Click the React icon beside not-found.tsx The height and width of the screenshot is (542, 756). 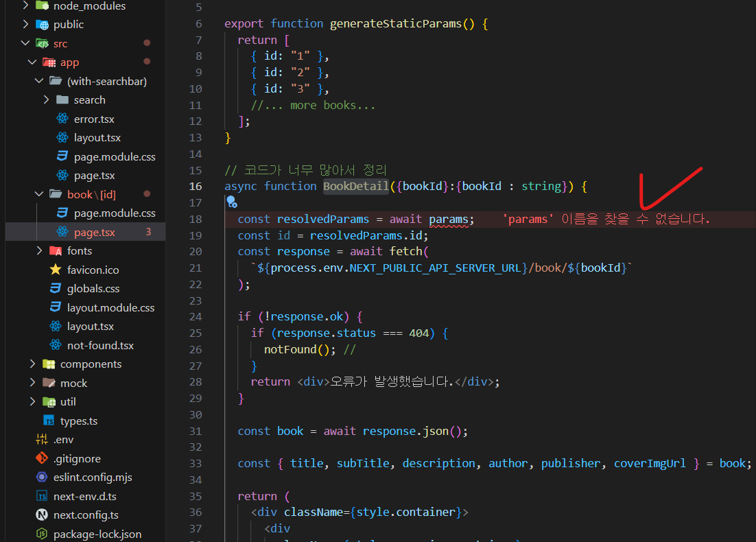coord(56,345)
